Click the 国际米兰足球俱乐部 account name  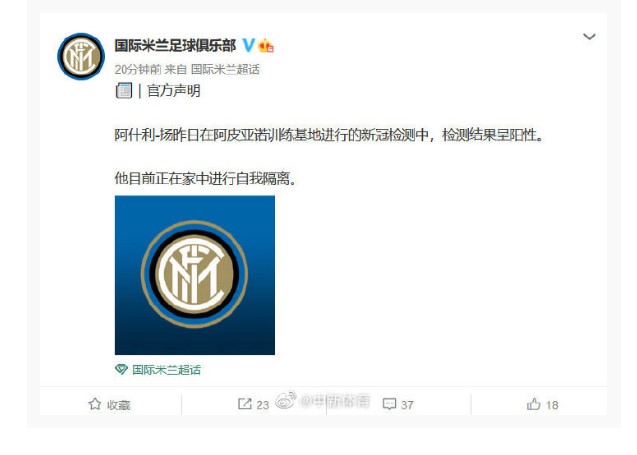(175, 45)
